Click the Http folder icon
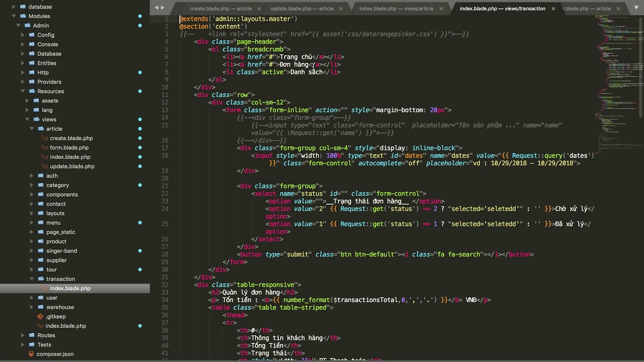The image size is (644, 362). pyautogui.click(x=31, y=72)
